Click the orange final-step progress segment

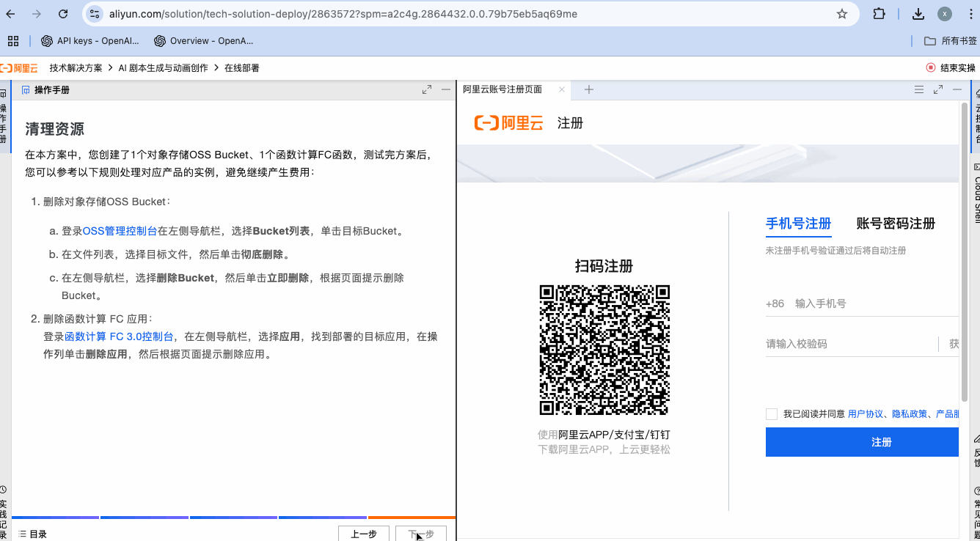412,518
